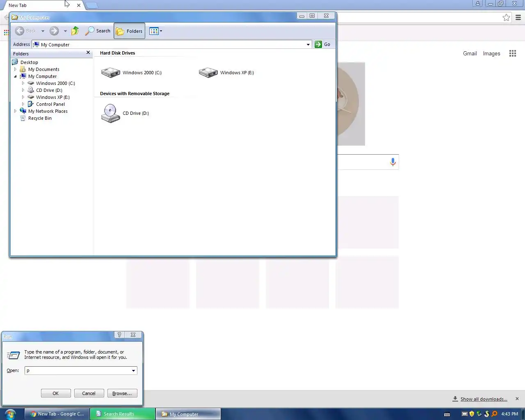Expand Windows XP (E:) tree node
The width and height of the screenshot is (525, 420).
click(23, 97)
